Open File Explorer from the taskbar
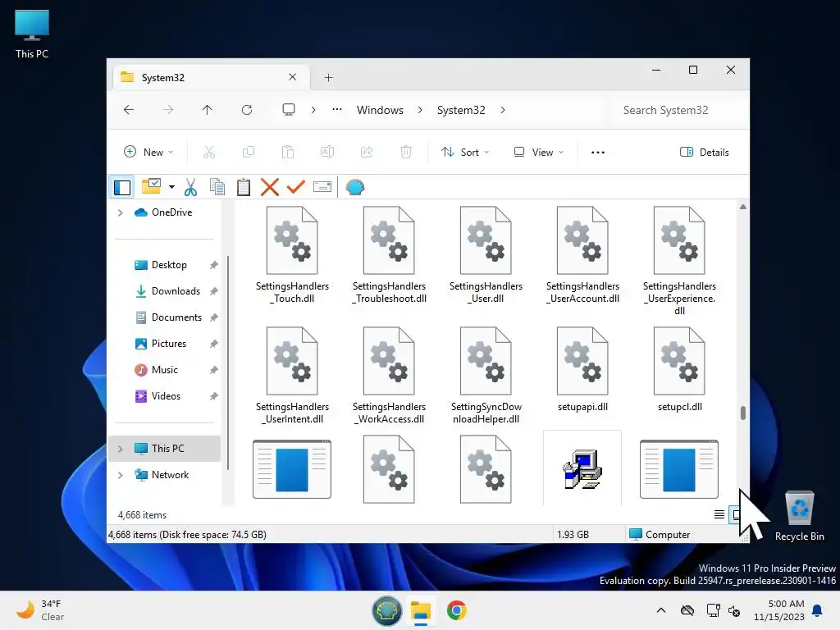 tap(421, 610)
